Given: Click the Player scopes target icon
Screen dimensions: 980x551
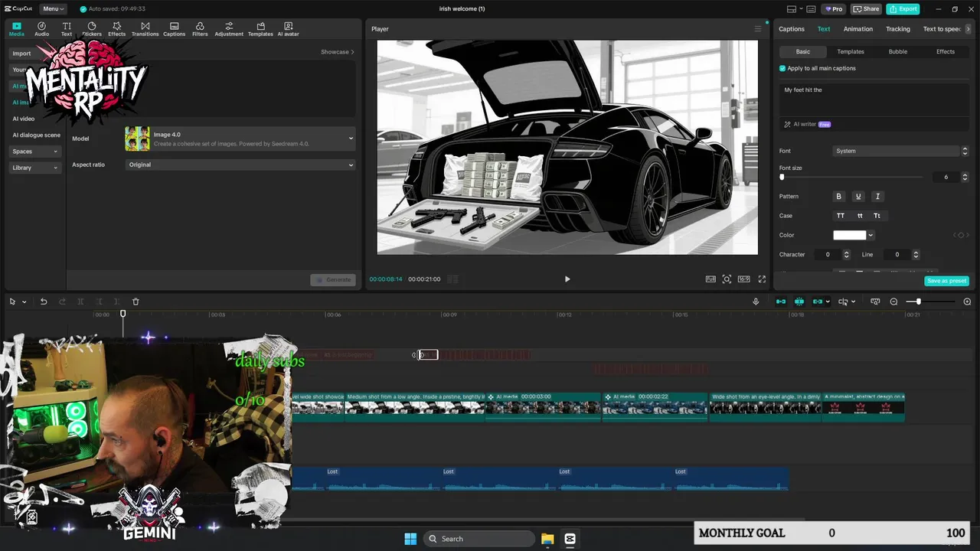Looking at the screenshot, I should click(727, 279).
